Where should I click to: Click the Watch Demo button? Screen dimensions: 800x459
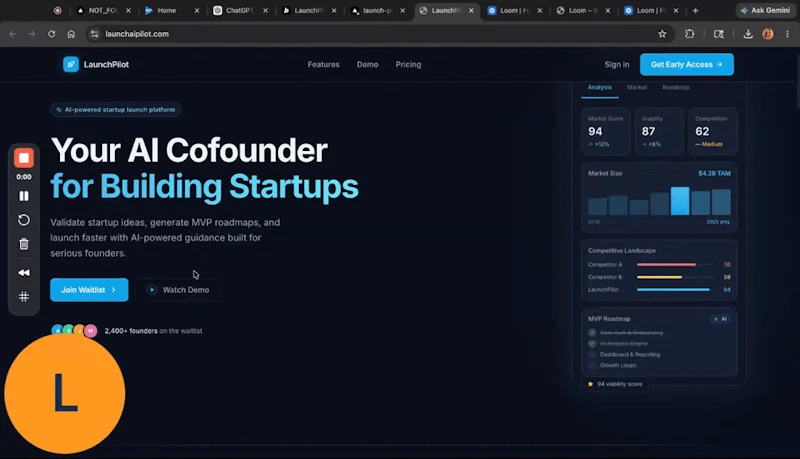(179, 290)
